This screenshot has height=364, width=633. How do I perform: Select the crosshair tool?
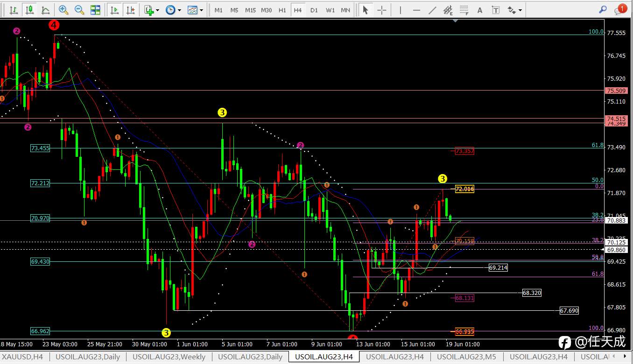click(381, 10)
